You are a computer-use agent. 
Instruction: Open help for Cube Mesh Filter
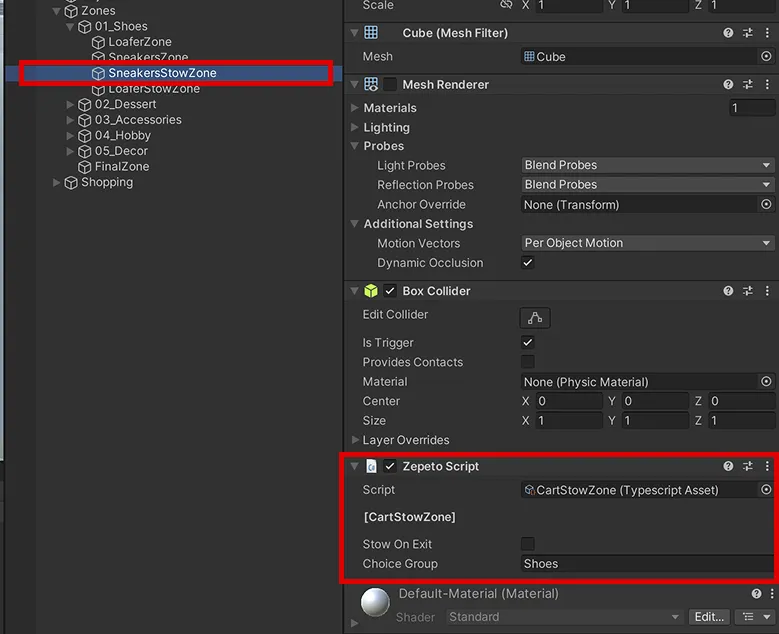[x=728, y=33]
